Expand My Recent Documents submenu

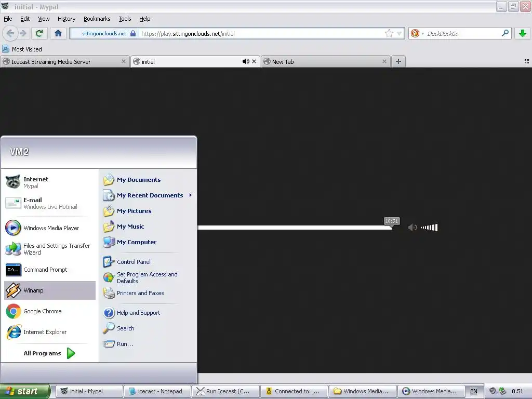pyautogui.click(x=148, y=195)
